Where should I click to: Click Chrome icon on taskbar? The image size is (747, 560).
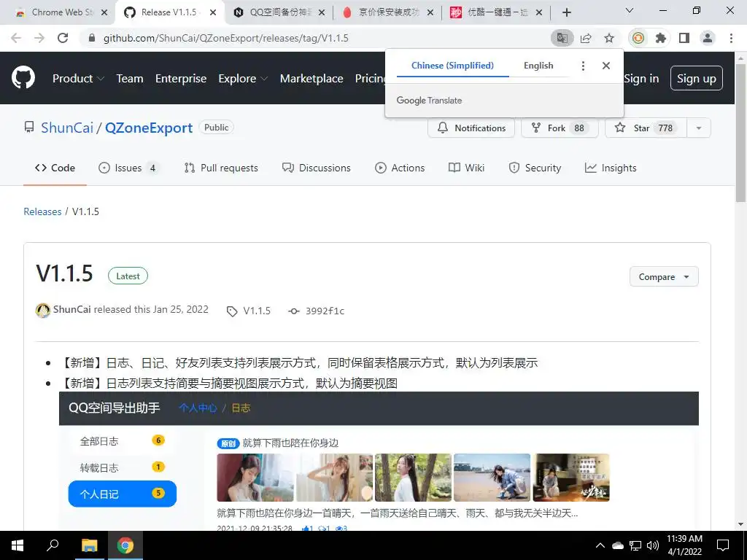(x=125, y=545)
